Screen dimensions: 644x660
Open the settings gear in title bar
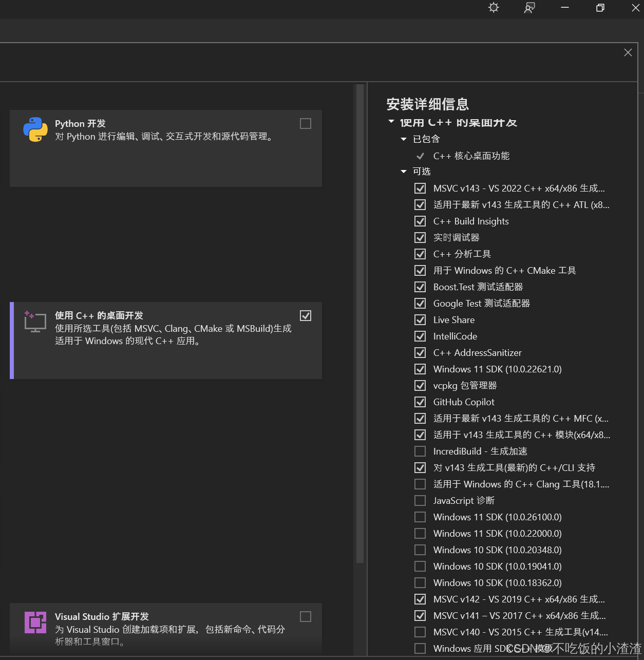coord(493,8)
